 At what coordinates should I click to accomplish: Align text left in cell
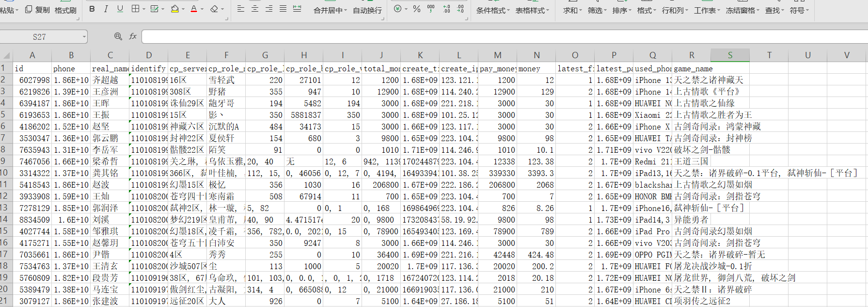click(240, 9)
